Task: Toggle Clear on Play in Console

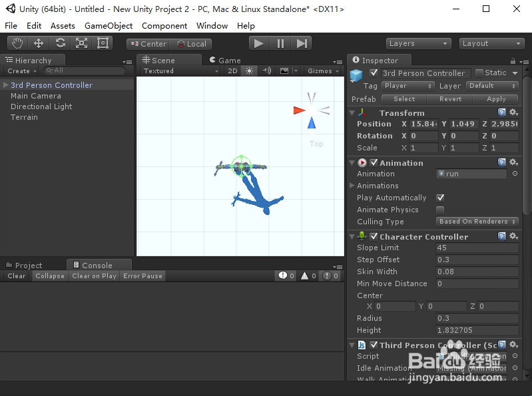Action: click(94, 276)
